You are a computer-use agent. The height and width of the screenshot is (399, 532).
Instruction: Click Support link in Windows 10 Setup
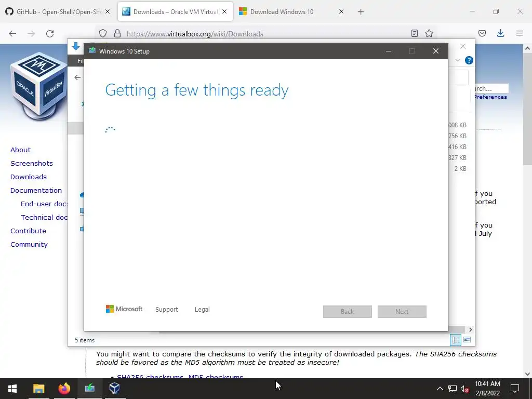[167, 310]
